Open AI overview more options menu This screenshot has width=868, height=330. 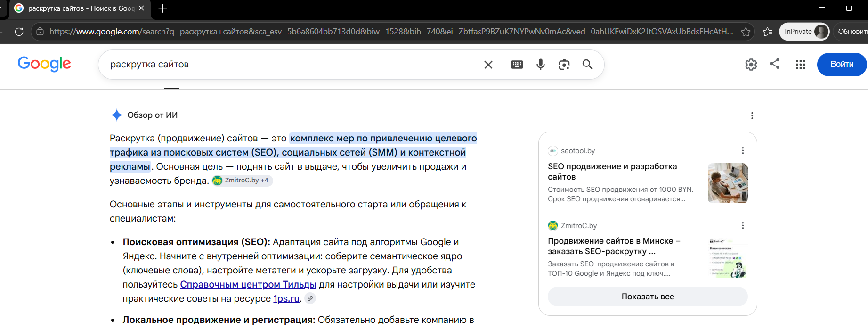(x=752, y=115)
